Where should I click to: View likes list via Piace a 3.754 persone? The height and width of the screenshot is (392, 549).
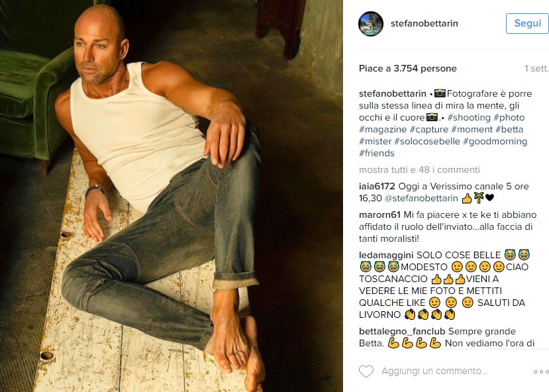(x=407, y=69)
